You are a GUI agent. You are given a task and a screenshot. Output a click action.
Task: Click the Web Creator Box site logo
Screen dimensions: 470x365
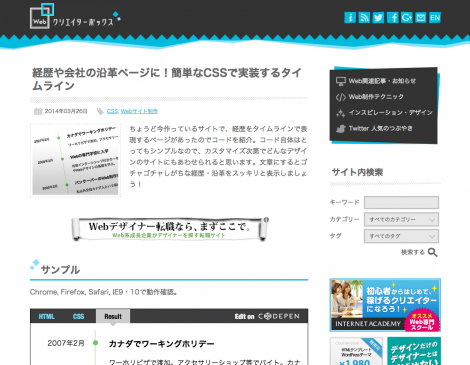pos(75,16)
